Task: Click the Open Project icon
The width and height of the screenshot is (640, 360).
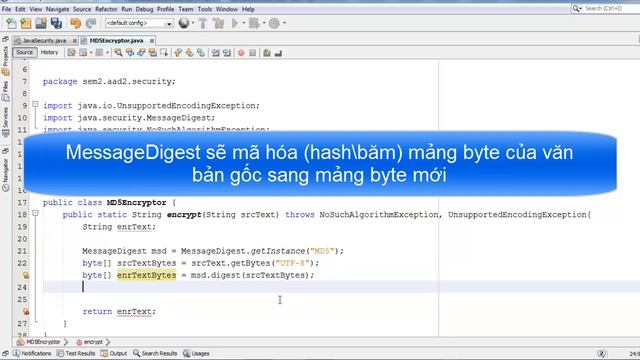Action: tap(41, 23)
